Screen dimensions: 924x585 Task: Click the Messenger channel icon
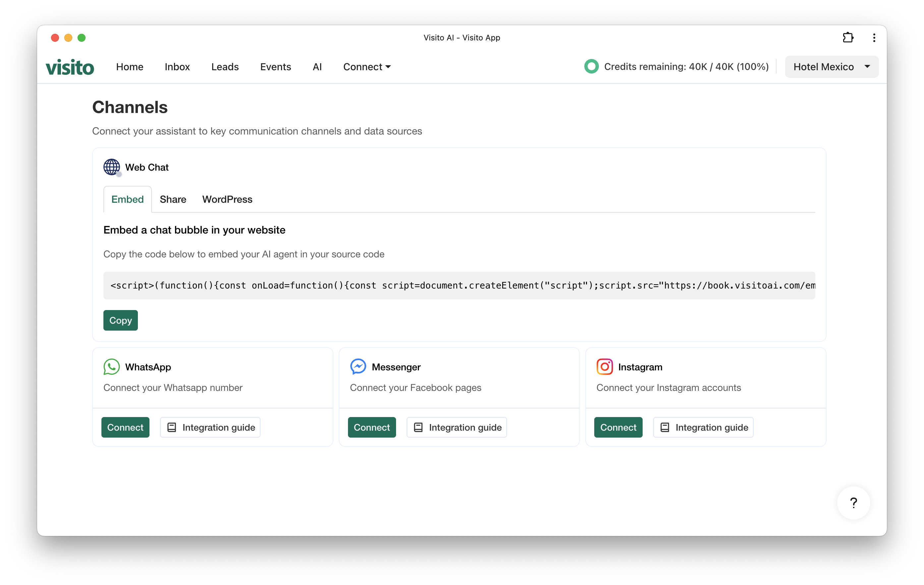pyautogui.click(x=358, y=366)
